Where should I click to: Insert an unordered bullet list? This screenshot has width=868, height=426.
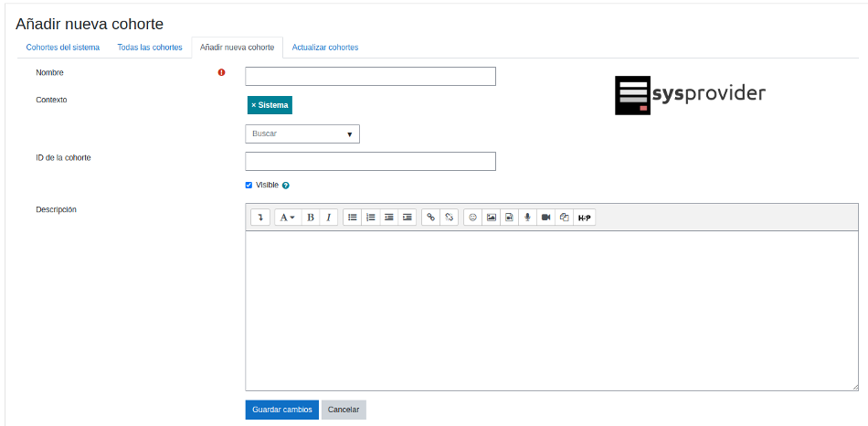point(353,218)
